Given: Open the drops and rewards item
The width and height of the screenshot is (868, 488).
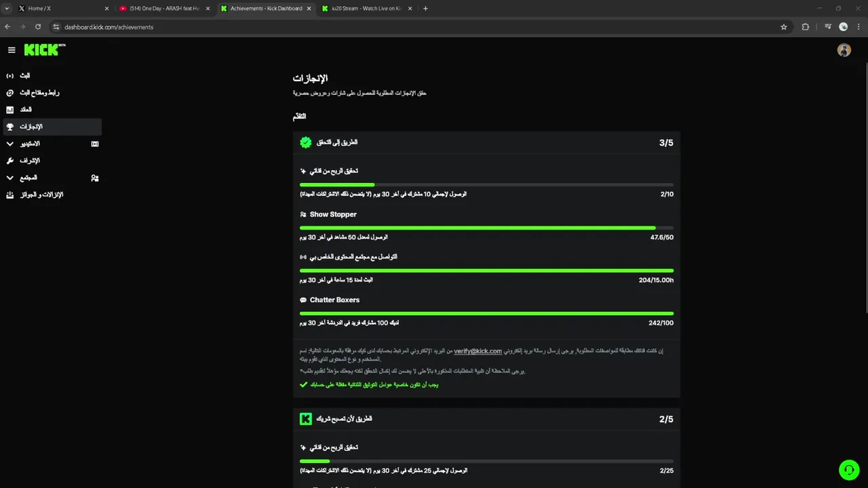Looking at the screenshot, I should click(x=41, y=195).
